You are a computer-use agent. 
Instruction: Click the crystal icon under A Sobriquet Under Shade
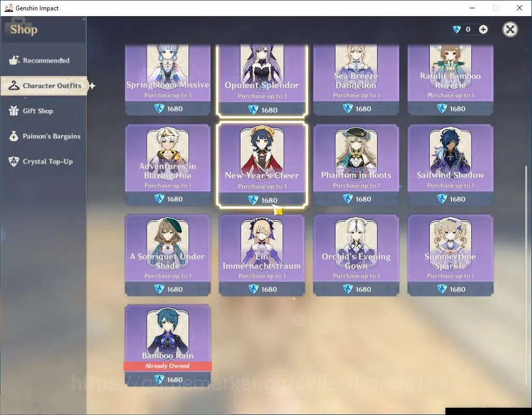pyautogui.click(x=159, y=289)
